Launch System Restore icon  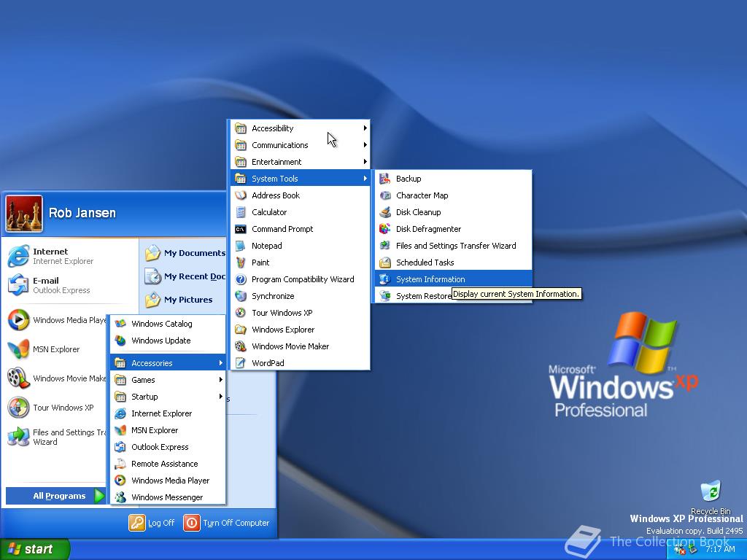point(385,296)
